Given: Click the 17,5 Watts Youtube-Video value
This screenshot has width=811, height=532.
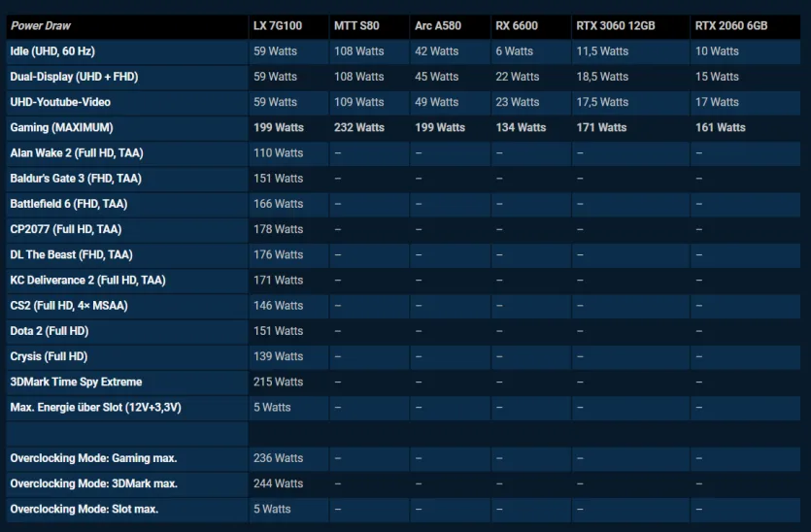Looking at the screenshot, I should [602, 102].
